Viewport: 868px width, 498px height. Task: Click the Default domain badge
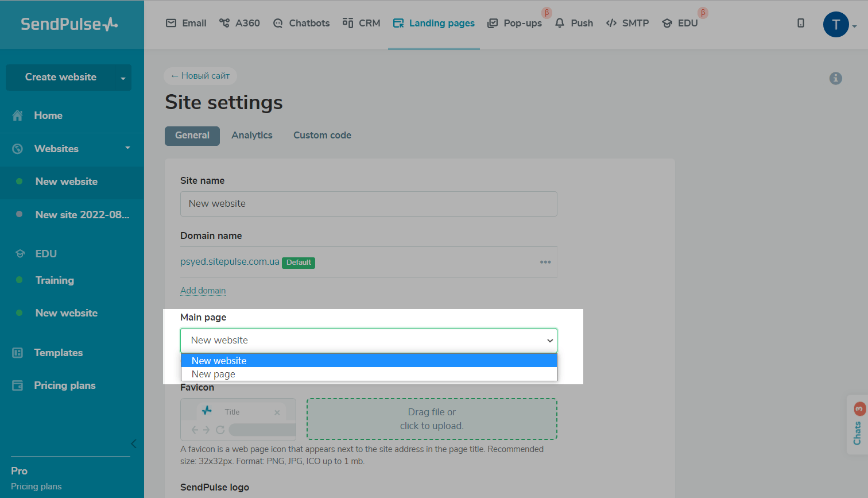tap(299, 262)
